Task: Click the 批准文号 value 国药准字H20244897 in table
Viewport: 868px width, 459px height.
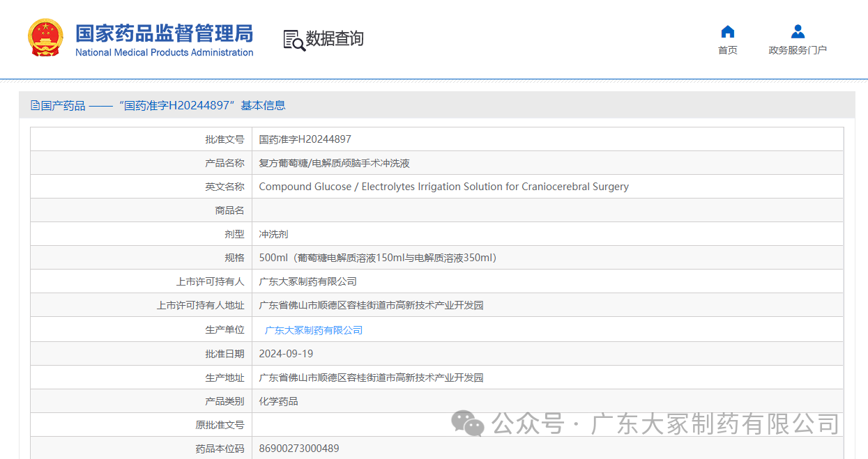Action: tap(305, 139)
